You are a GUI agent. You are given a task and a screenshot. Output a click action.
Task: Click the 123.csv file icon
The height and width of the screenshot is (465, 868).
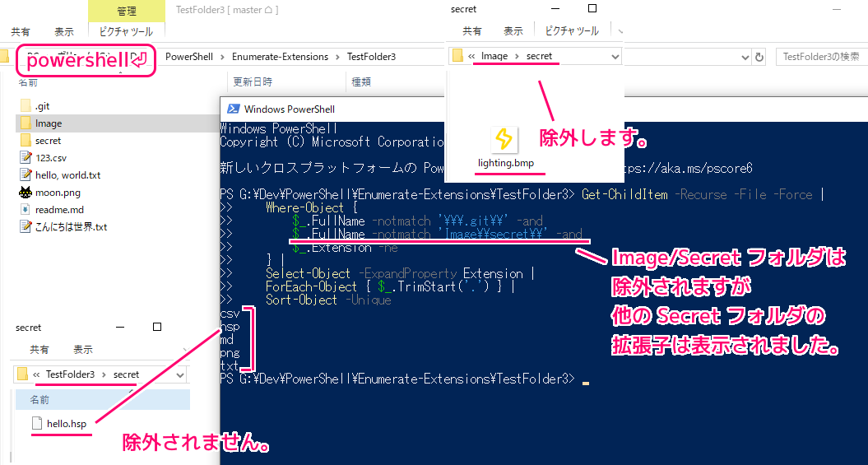(x=25, y=158)
